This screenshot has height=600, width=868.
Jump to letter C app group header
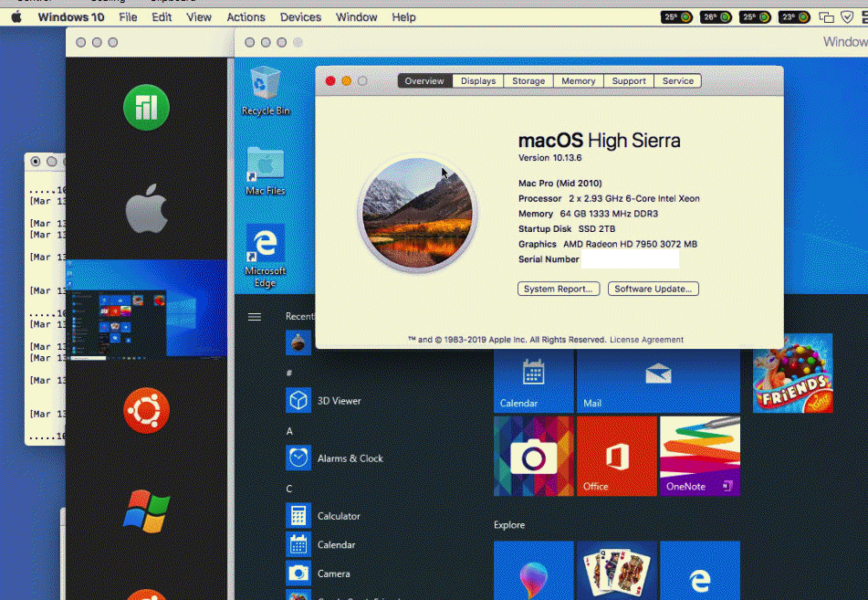point(289,489)
